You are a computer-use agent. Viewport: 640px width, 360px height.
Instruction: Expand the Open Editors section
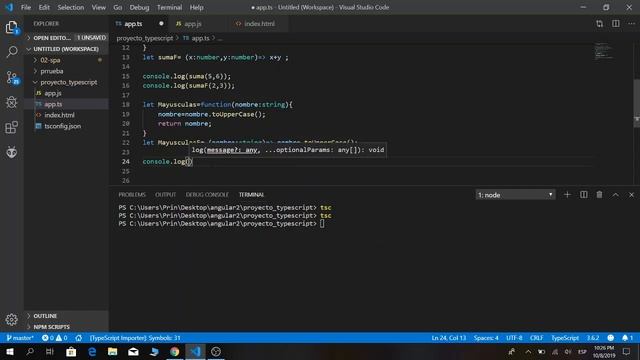66,38
